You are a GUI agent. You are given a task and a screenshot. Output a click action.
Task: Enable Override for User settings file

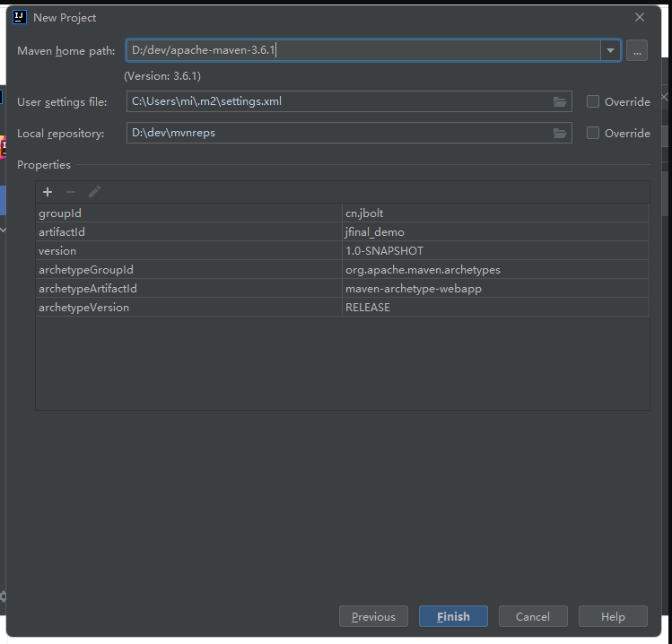coord(593,102)
